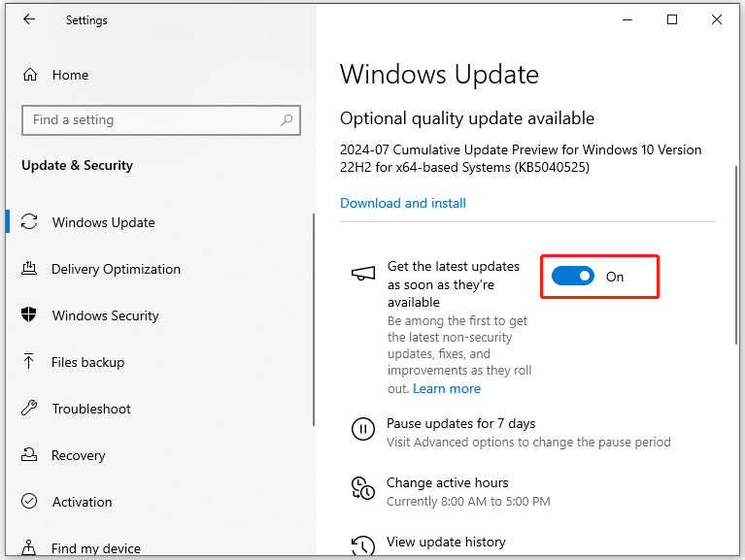This screenshot has width=745, height=560.
Task: Click View update history
Action: 446,543
